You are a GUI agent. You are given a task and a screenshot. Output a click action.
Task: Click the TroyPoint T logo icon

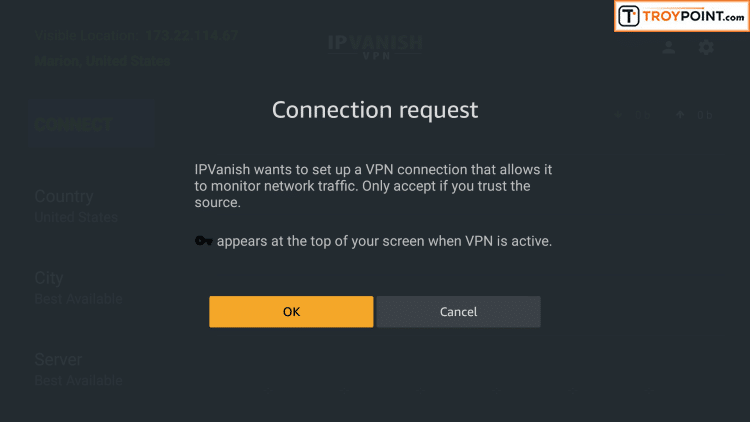pyautogui.click(x=629, y=16)
